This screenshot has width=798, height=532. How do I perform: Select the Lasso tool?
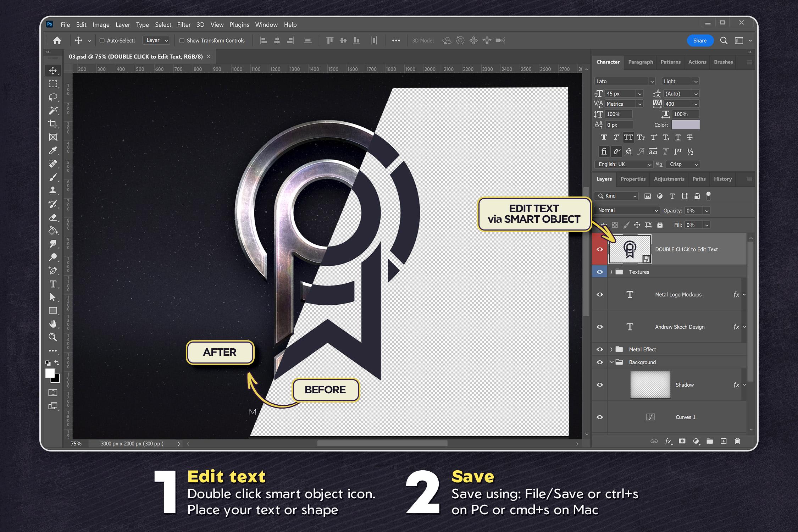53,97
